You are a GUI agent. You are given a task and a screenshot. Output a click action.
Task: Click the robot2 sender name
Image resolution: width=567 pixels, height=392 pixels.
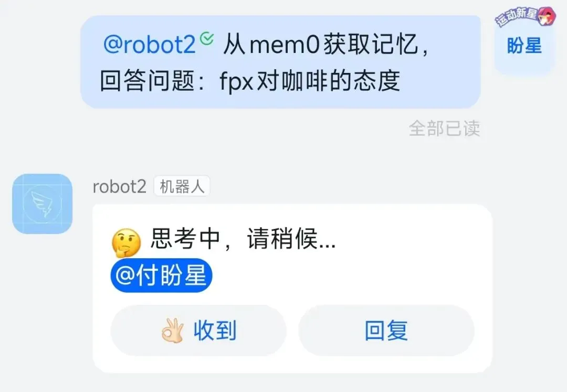coord(119,187)
